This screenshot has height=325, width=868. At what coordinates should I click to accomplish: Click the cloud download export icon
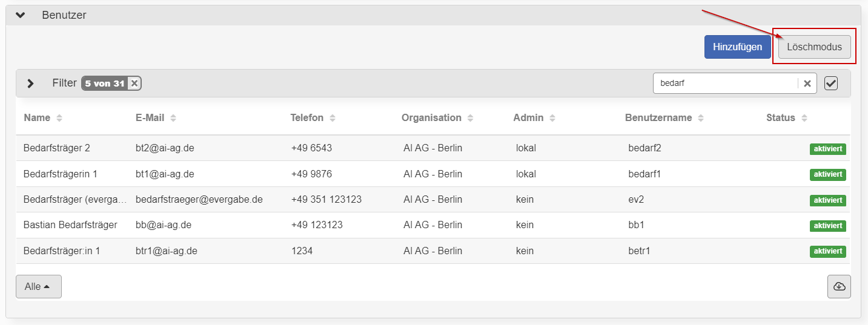tap(839, 287)
